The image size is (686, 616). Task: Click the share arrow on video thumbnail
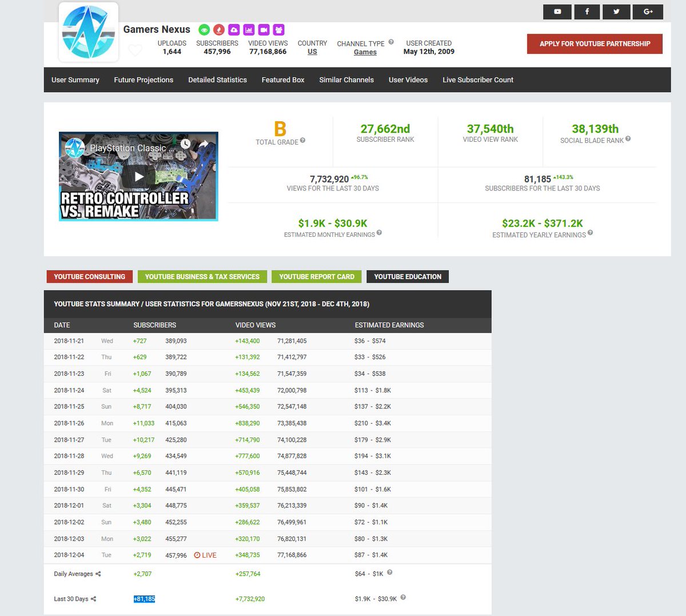pyautogui.click(x=204, y=144)
